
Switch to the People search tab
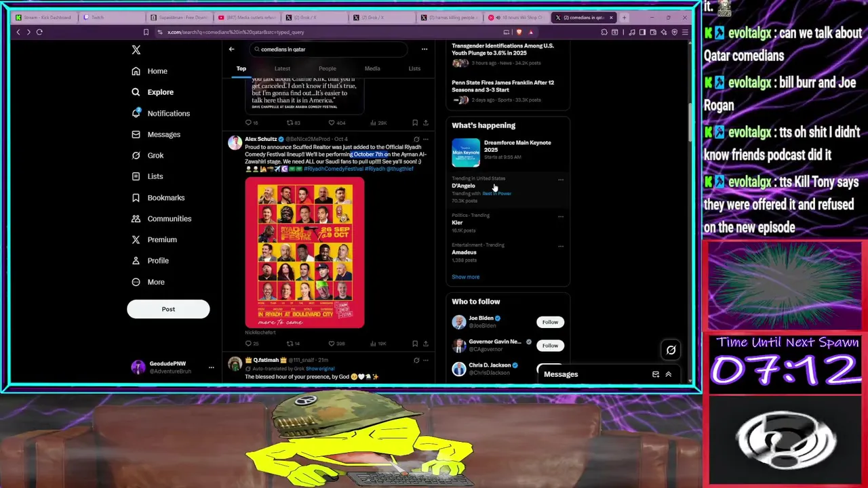click(x=327, y=68)
